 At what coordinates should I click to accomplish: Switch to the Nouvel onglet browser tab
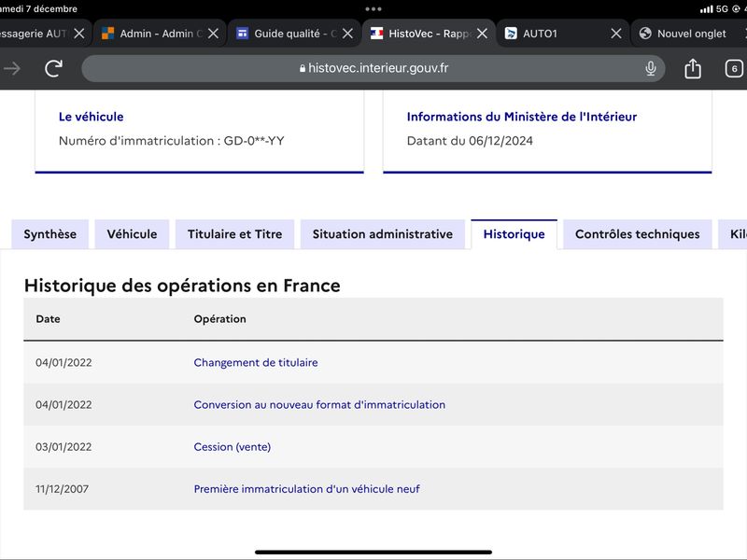(689, 34)
